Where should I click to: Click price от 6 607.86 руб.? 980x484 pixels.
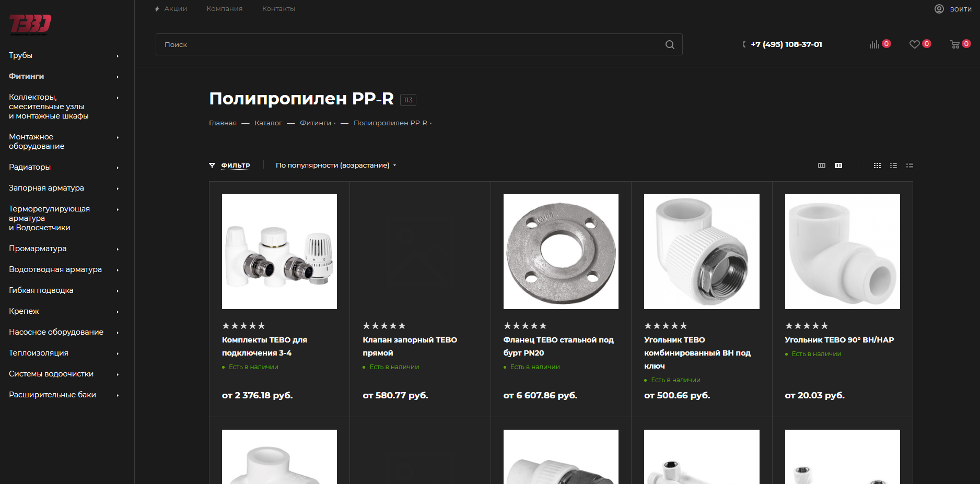[540, 396]
